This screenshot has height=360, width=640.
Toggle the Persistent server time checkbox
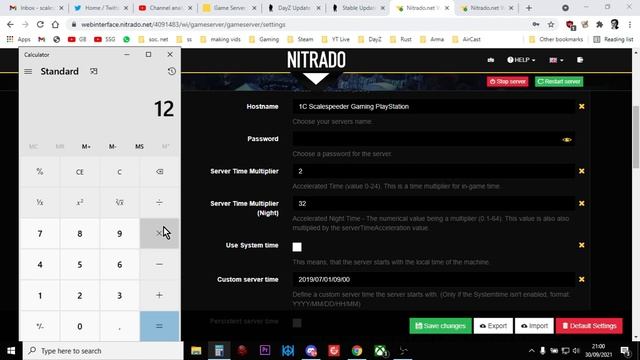point(297,323)
